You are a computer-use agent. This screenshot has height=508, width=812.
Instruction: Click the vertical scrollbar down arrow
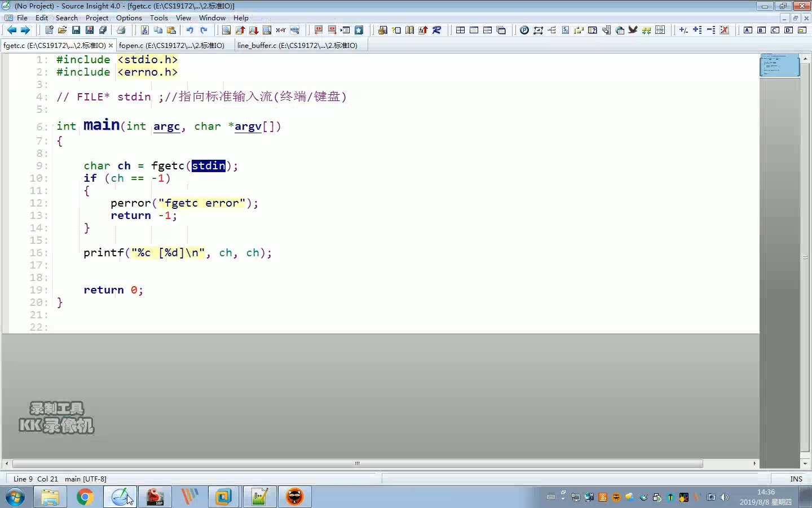(x=805, y=463)
